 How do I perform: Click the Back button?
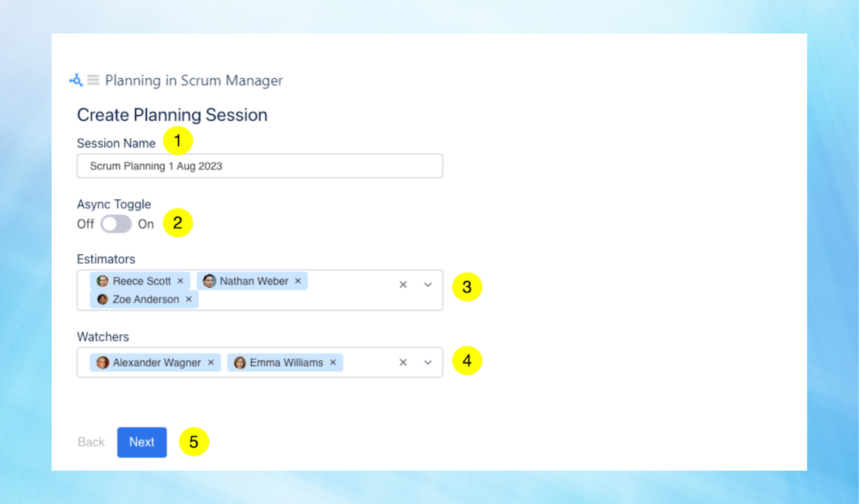91,442
